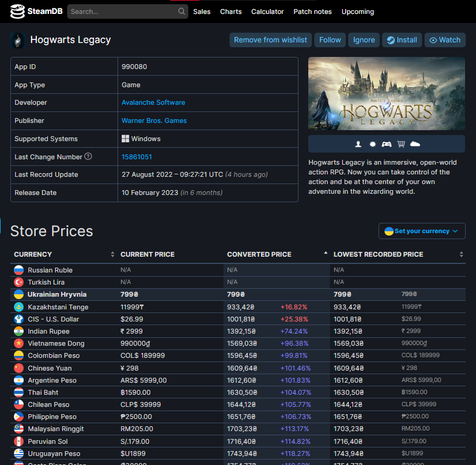Click the Argentine Peso row name
The height and width of the screenshot is (465, 476).
[x=52, y=380]
